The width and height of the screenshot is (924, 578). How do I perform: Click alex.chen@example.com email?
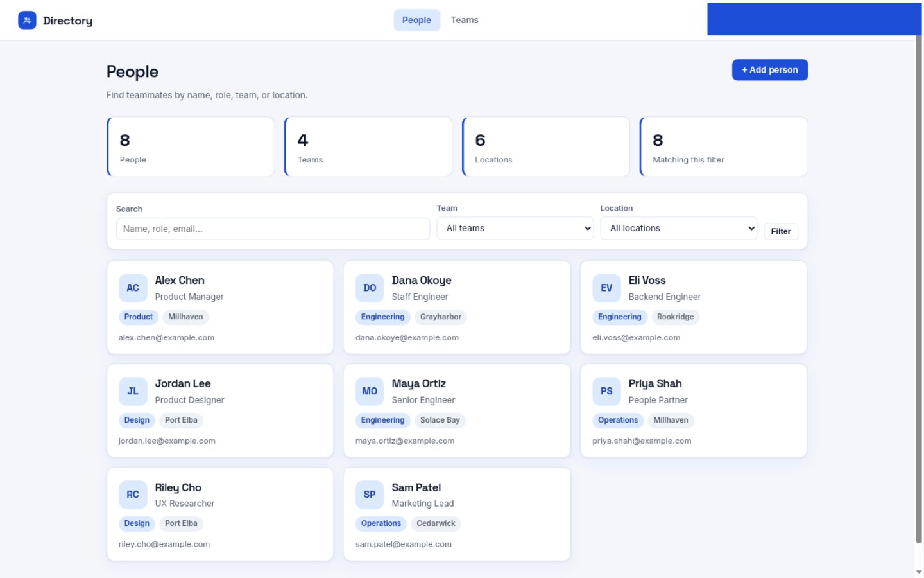click(x=166, y=338)
